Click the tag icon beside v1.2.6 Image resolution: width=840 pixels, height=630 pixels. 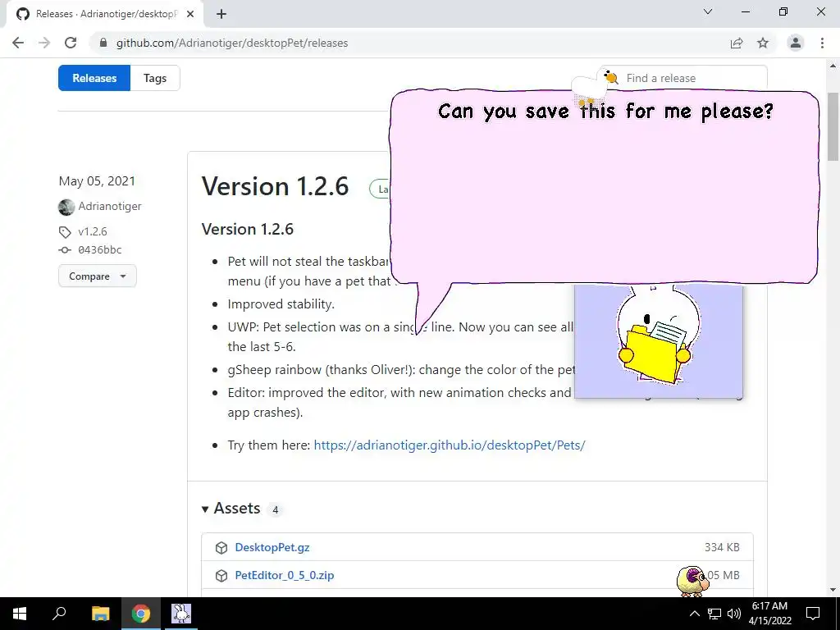point(65,232)
